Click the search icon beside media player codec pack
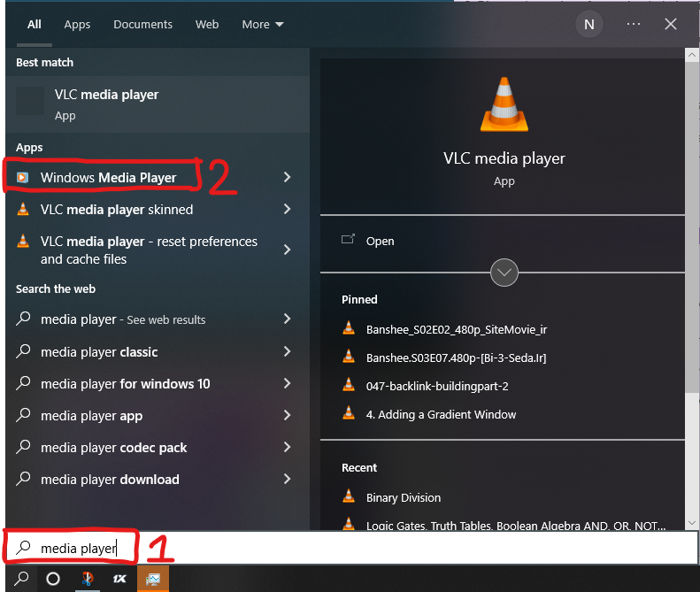 (x=23, y=447)
